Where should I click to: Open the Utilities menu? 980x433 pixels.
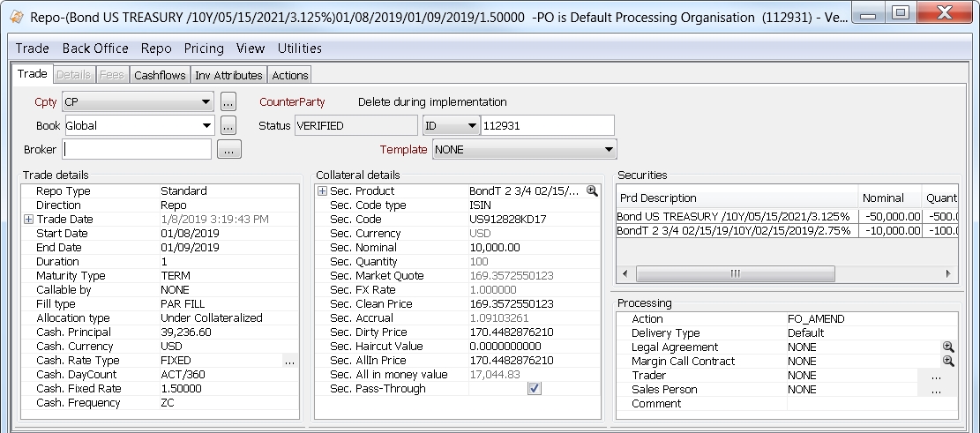tap(299, 49)
